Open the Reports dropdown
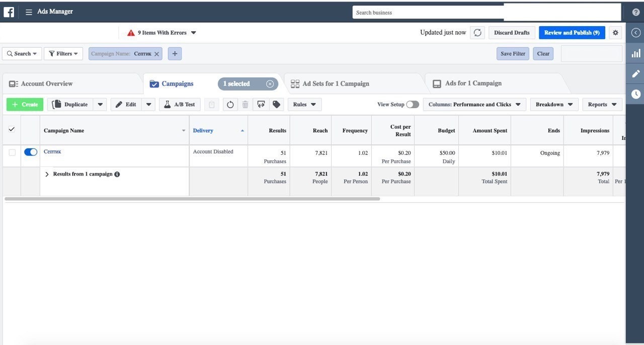Image resolution: width=644 pixels, height=345 pixels. [602, 105]
